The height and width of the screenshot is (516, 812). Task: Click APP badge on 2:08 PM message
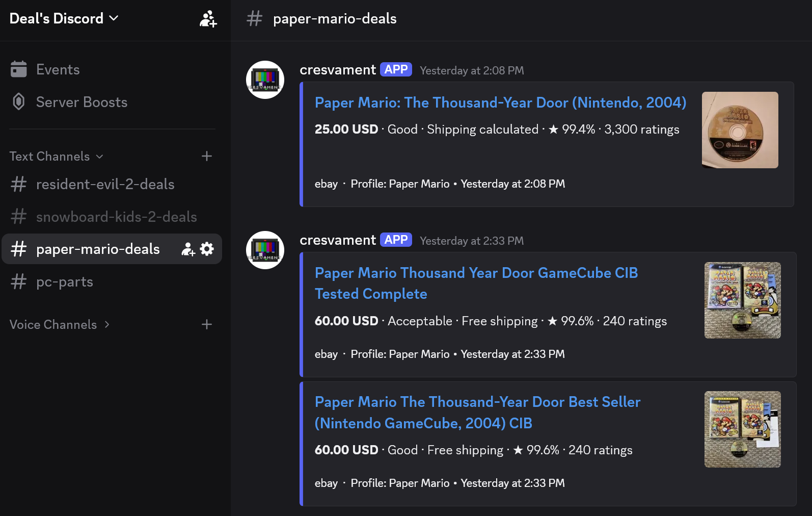[x=396, y=69]
